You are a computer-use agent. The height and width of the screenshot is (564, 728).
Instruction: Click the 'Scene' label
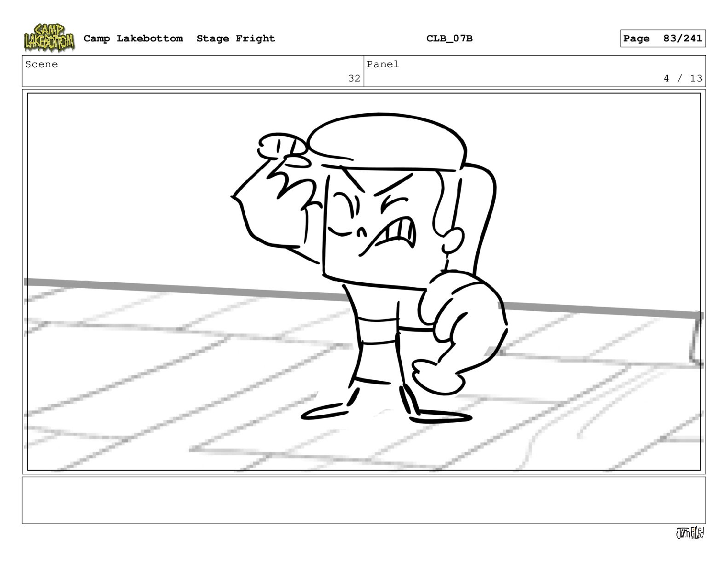pos(41,64)
